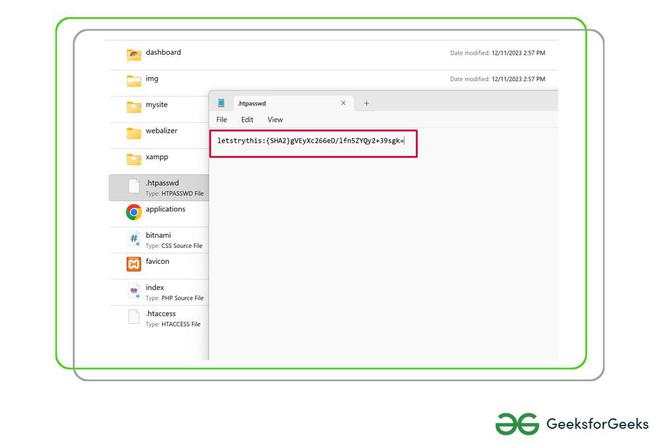
Task: Open the xampp folder icon
Action: pos(134,159)
